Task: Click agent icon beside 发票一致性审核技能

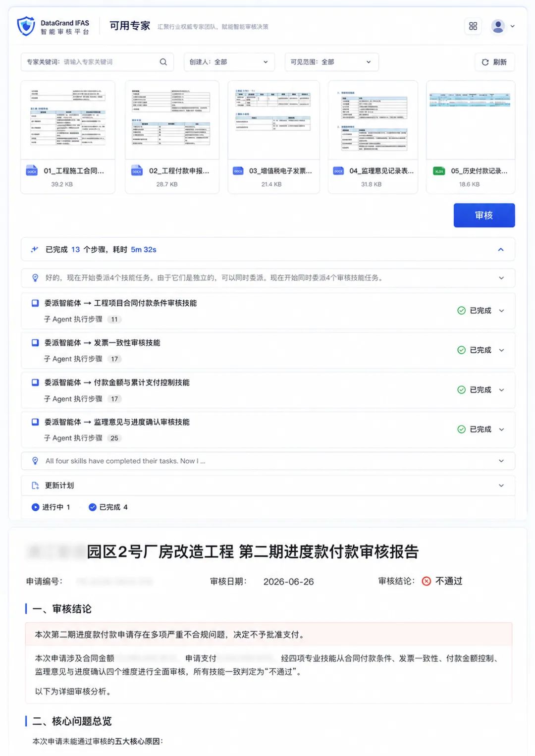Action: tap(35, 343)
